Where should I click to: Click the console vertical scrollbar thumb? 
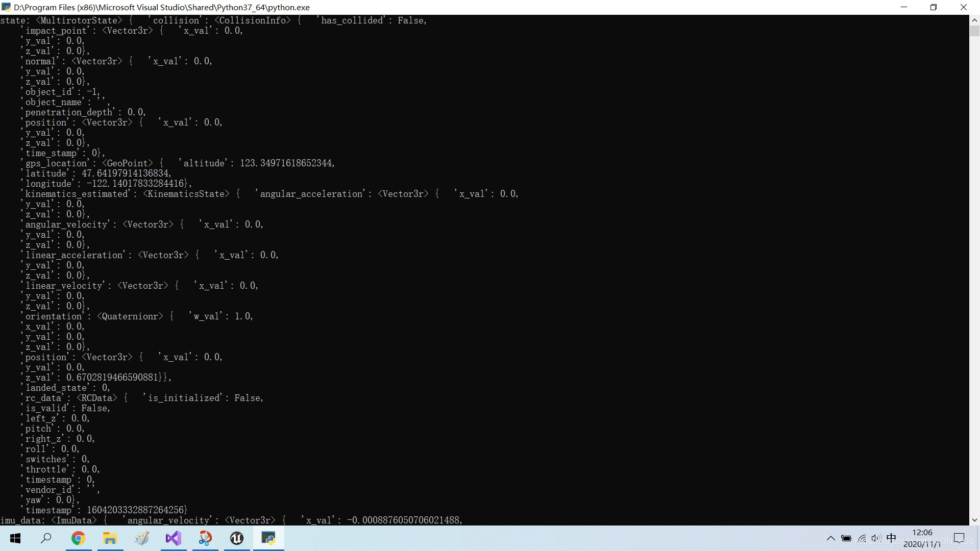(974, 31)
